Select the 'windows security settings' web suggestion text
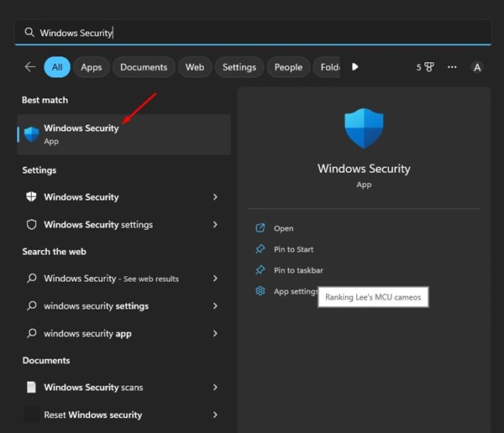Viewport: 504px width, 433px height. (x=96, y=306)
